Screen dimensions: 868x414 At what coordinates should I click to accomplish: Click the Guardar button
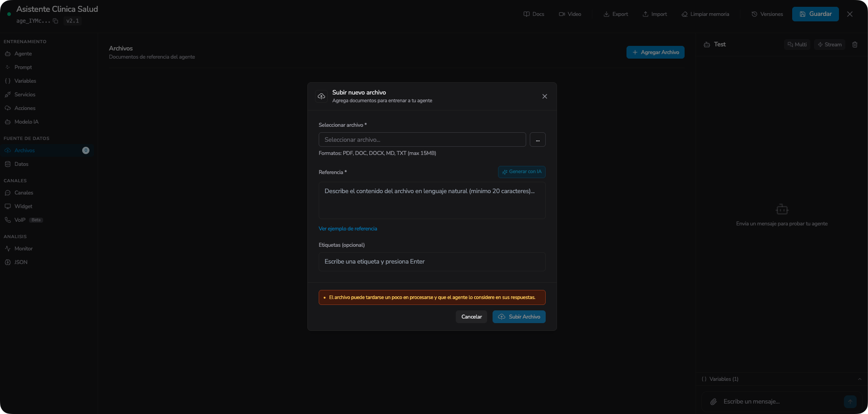coord(815,14)
